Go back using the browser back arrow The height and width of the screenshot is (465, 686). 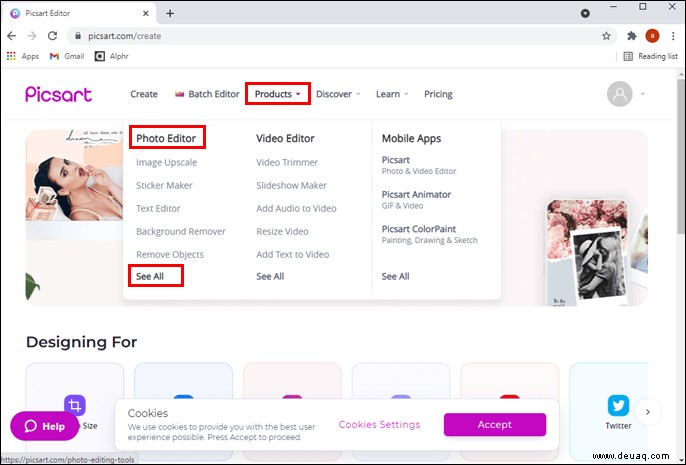11,36
